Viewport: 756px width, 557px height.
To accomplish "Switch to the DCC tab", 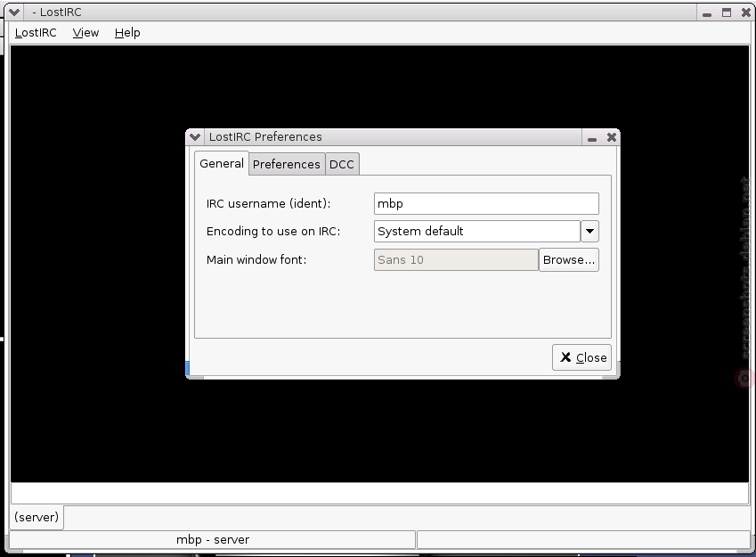I will coord(342,165).
